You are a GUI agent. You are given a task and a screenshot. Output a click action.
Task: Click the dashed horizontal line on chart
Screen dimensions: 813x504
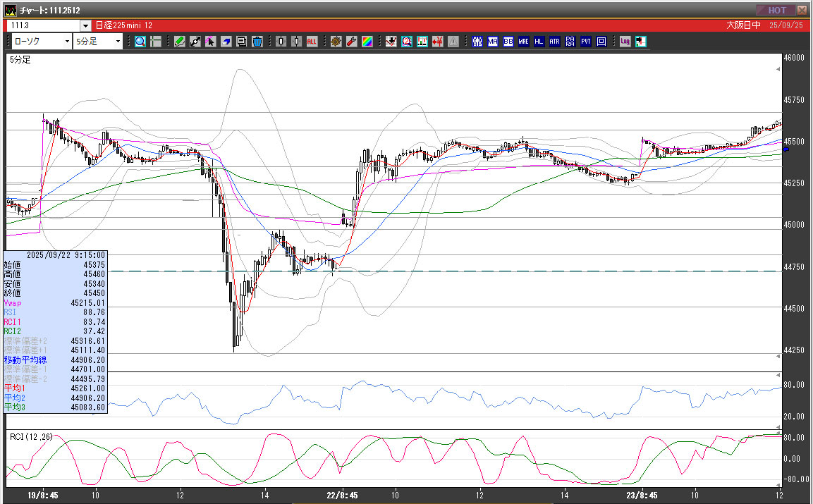point(423,271)
